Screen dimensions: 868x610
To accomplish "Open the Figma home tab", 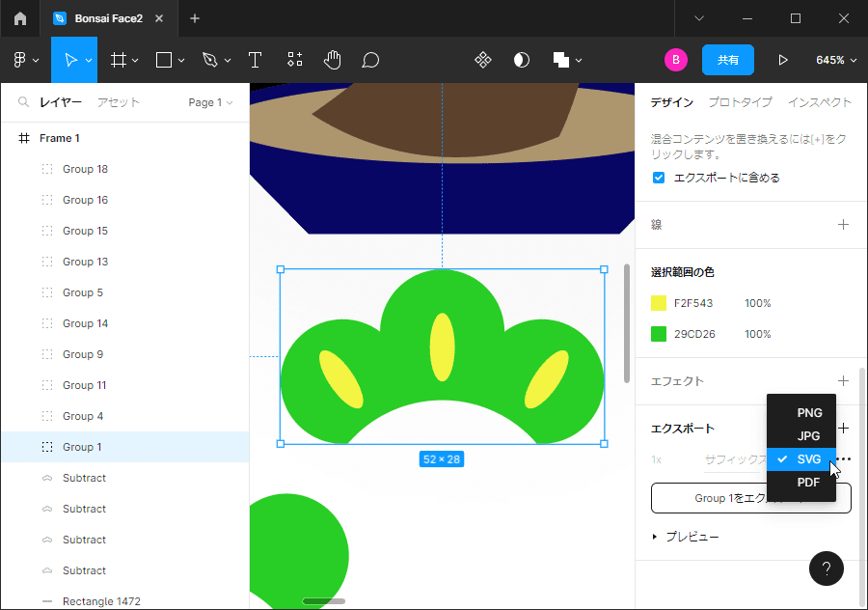I will [x=20, y=18].
